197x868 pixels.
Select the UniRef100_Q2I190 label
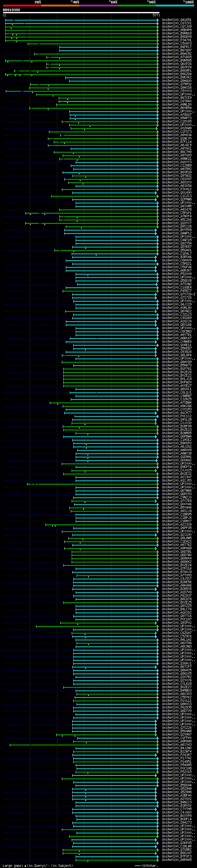pyautogui.click(x=177, y=535)
